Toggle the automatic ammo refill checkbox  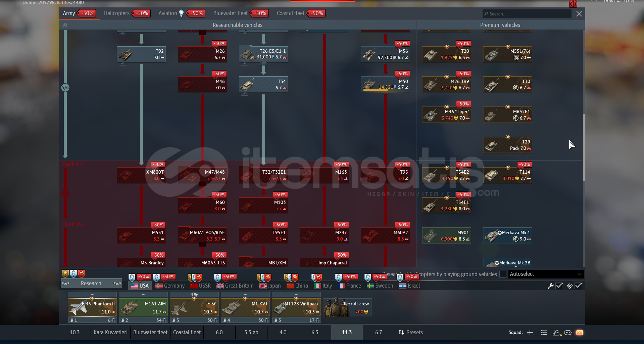point(578,286)
